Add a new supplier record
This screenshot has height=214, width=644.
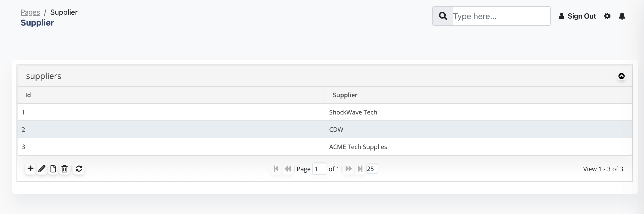30,169
